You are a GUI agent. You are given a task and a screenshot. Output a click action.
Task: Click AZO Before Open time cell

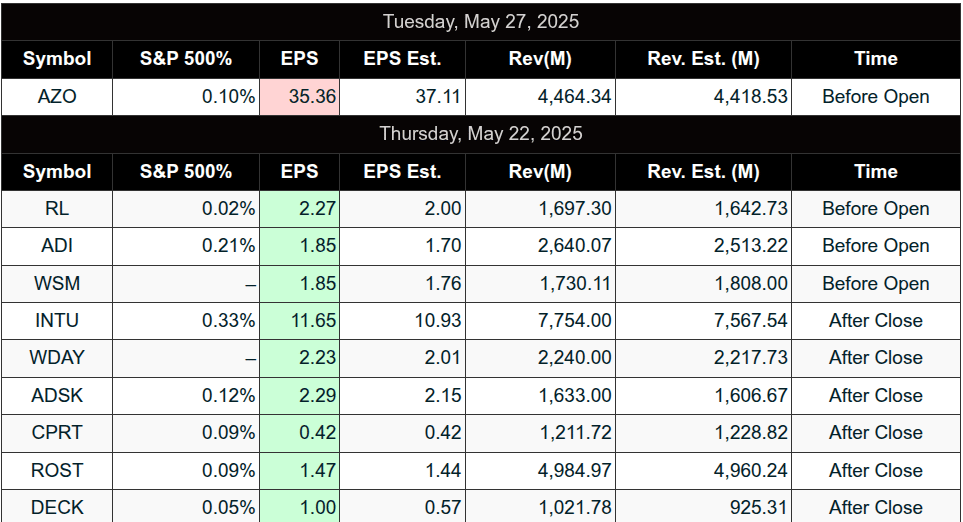[x=876, y=96]
